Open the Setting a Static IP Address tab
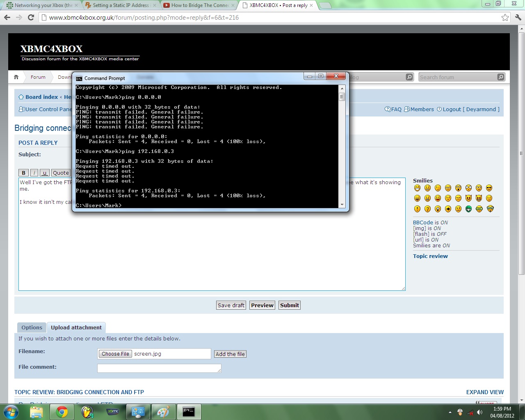Image resolution: width=525 pixels, height=420 pixels. [x=121, y=5]
